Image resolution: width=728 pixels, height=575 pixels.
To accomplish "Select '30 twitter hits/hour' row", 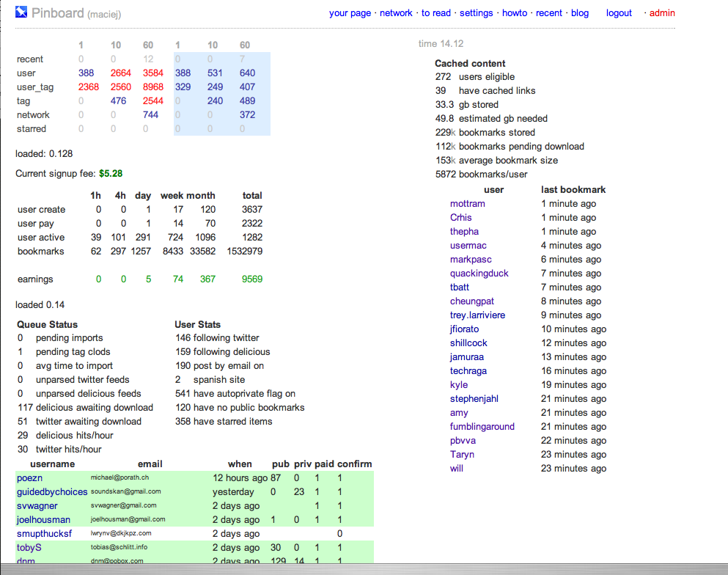I will [x=59, y=449].
